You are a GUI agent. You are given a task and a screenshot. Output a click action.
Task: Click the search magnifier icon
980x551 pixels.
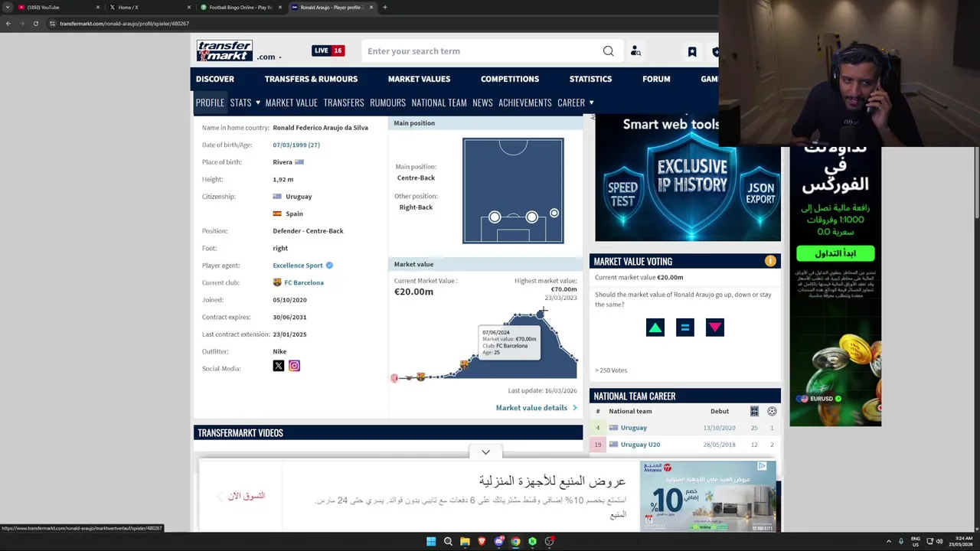pos(608,51)
